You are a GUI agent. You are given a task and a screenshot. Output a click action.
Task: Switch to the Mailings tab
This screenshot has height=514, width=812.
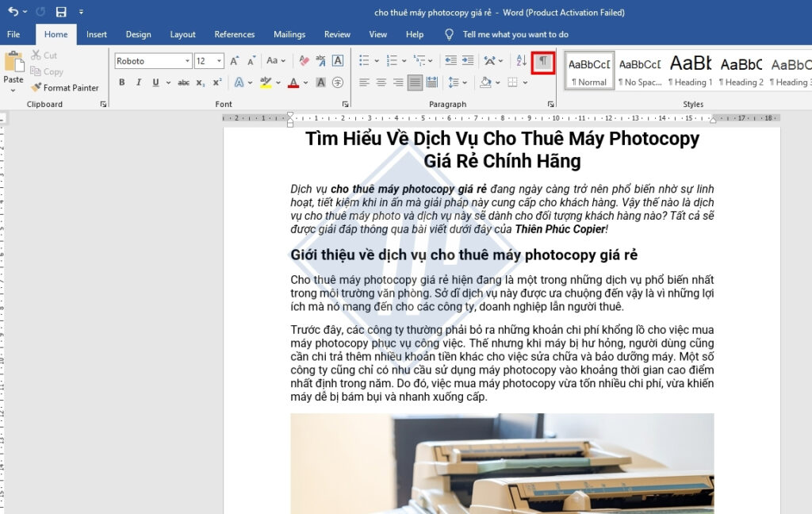(289, 34)
